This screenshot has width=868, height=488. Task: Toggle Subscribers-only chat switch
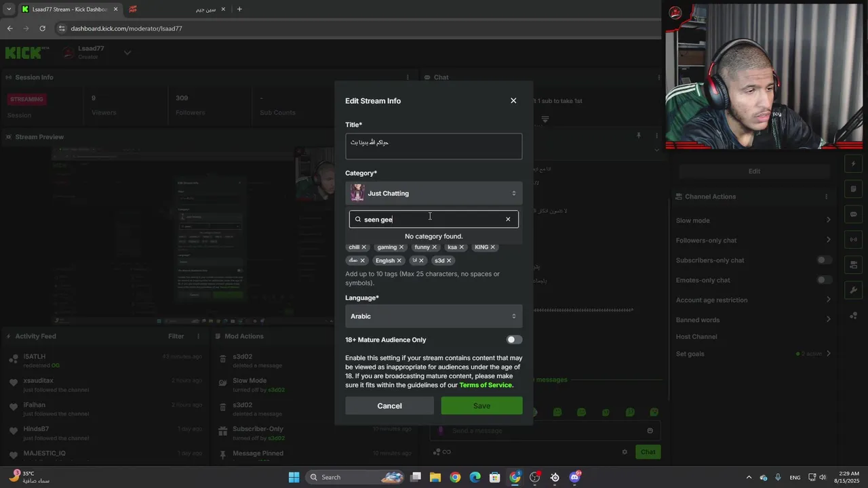[824, 260]
